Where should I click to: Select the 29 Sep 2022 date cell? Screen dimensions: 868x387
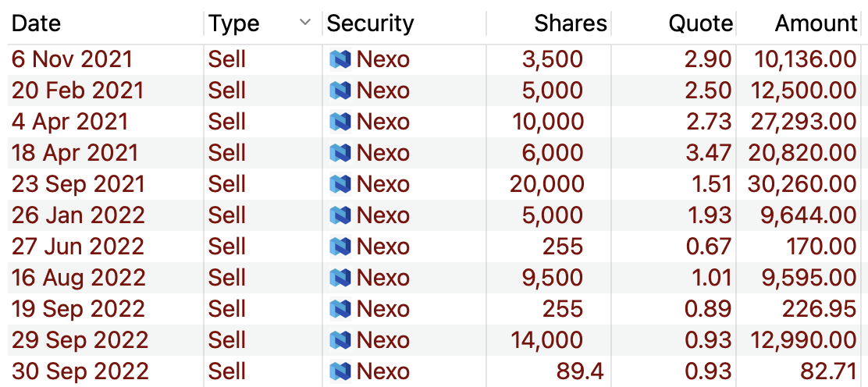80,340
